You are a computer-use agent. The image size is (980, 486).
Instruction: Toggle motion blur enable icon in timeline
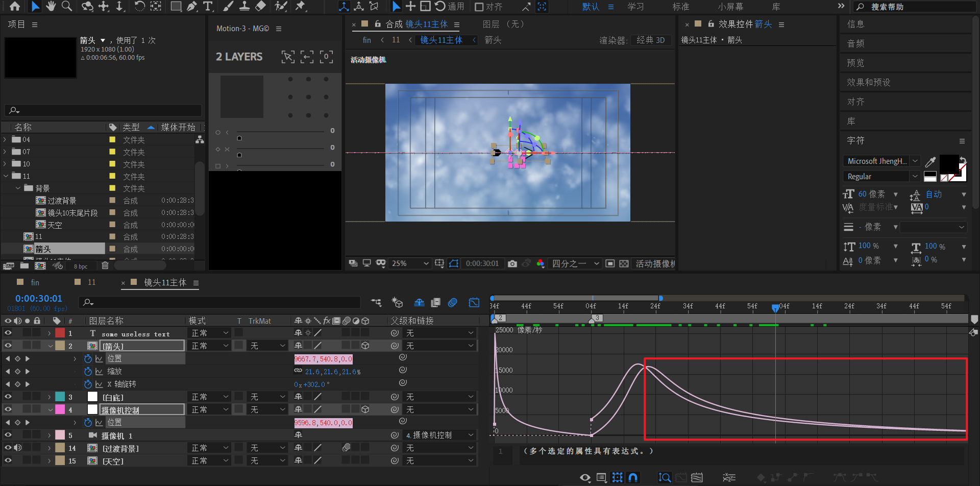point(452,302)
